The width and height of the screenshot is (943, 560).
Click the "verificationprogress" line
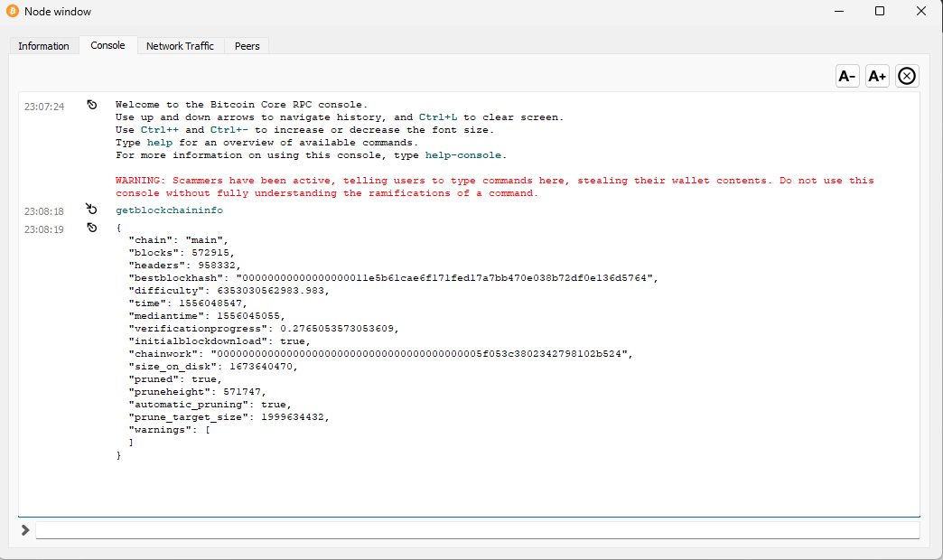pyautogui.click(x=264, y=329)
